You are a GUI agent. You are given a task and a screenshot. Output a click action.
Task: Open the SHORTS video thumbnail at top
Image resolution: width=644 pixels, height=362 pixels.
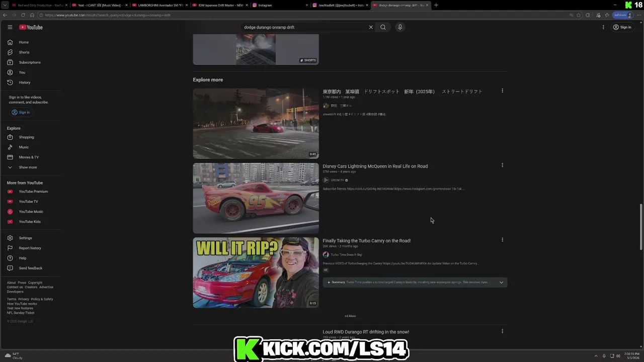pyautogui.click(x=256, y=49)
